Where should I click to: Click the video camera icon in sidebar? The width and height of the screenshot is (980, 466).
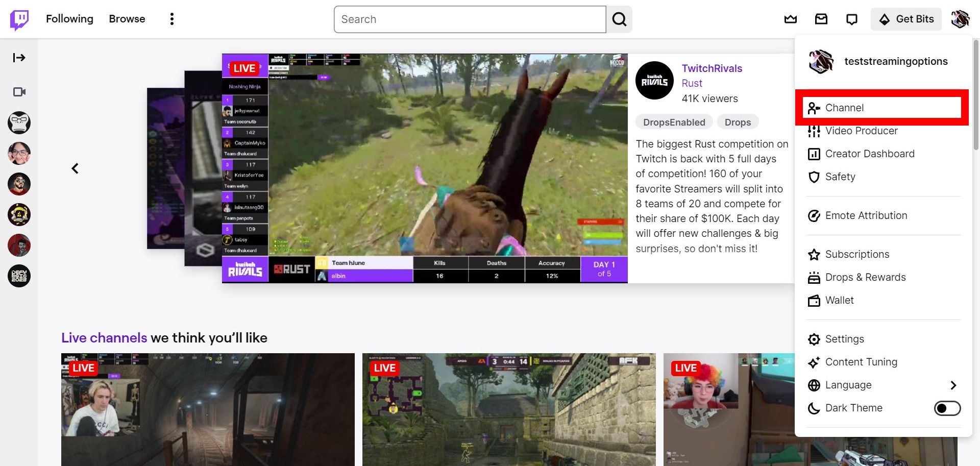point(19,92)
